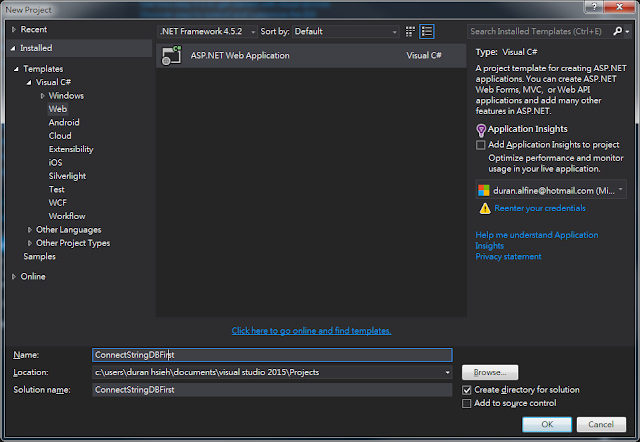
Task: Click the Browse... button
Action: click(490, 372)
